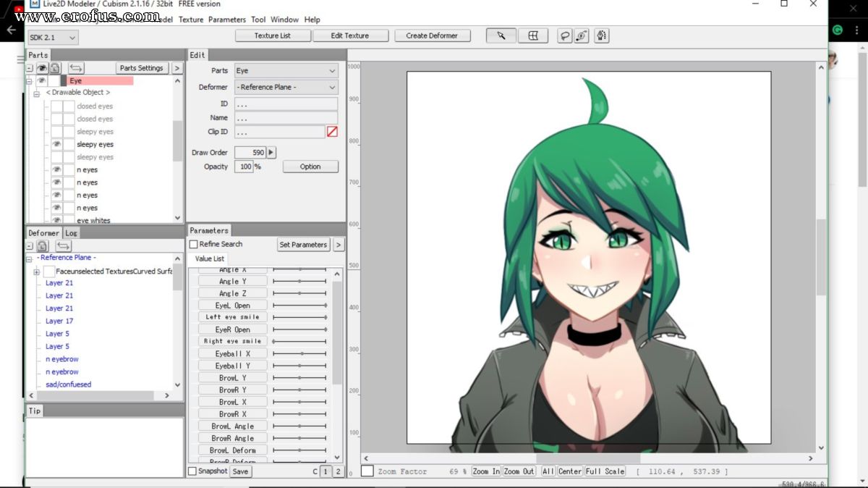Click the swap arrows icon in Parts toolbar
This screenshot has height=488, width=868.
(x=76, y=68)
